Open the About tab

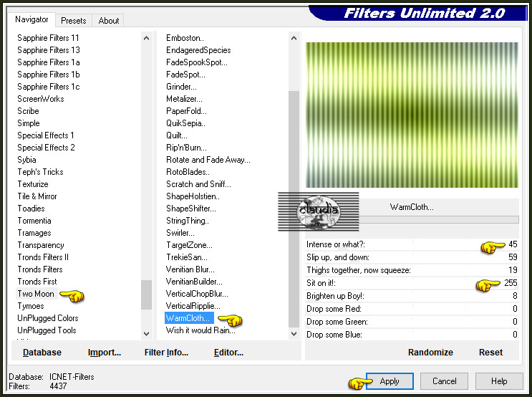pos(108,21)
